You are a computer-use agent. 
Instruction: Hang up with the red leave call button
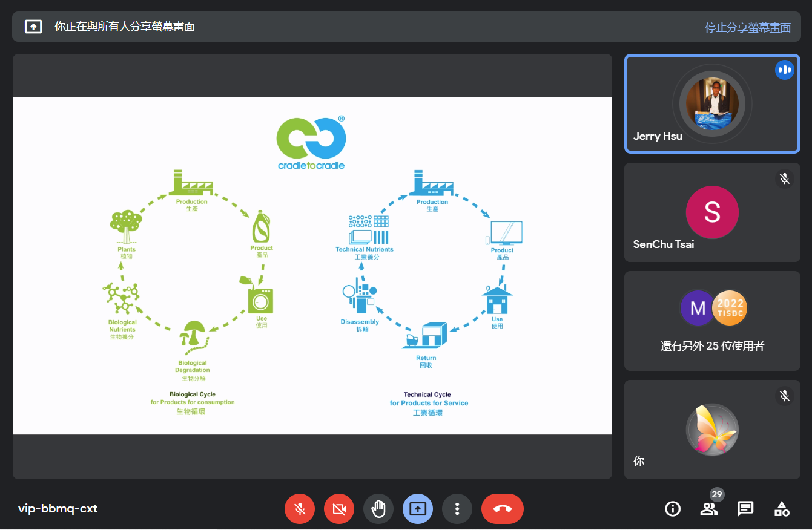click(x=502, y=509)
